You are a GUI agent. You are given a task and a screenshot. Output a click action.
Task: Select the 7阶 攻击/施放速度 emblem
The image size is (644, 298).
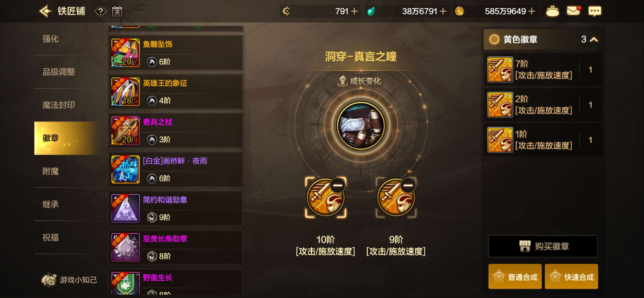[542, 70]
